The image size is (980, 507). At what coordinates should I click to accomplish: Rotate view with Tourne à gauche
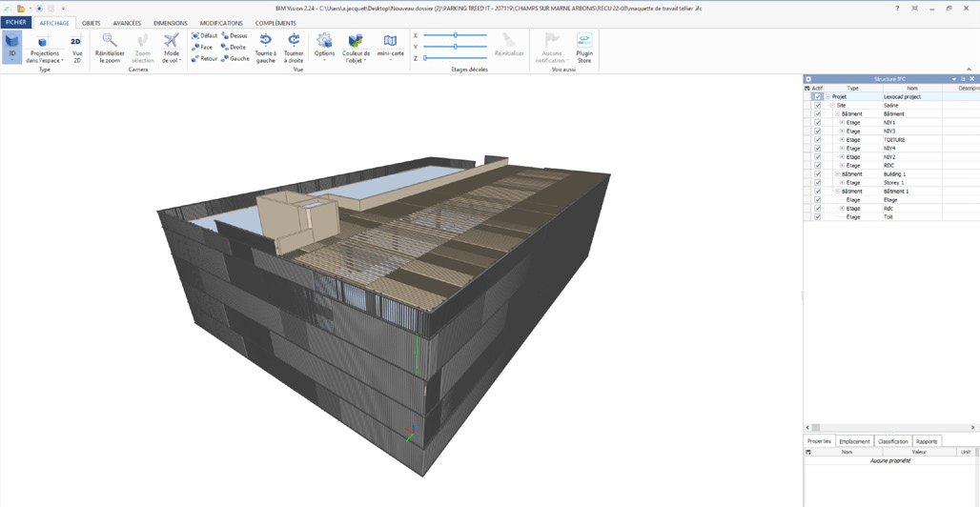click(266, 49)
